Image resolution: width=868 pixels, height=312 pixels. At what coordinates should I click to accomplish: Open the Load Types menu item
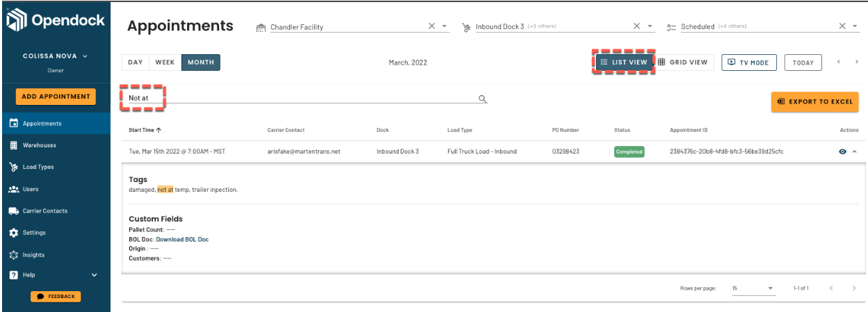[x=55, y=167]
